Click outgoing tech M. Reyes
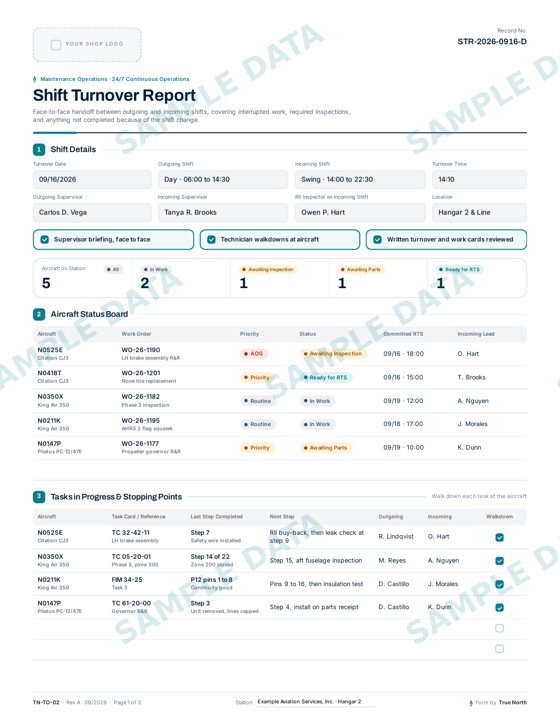The height and width of the screenshot is (725, 560). (392, 560)
